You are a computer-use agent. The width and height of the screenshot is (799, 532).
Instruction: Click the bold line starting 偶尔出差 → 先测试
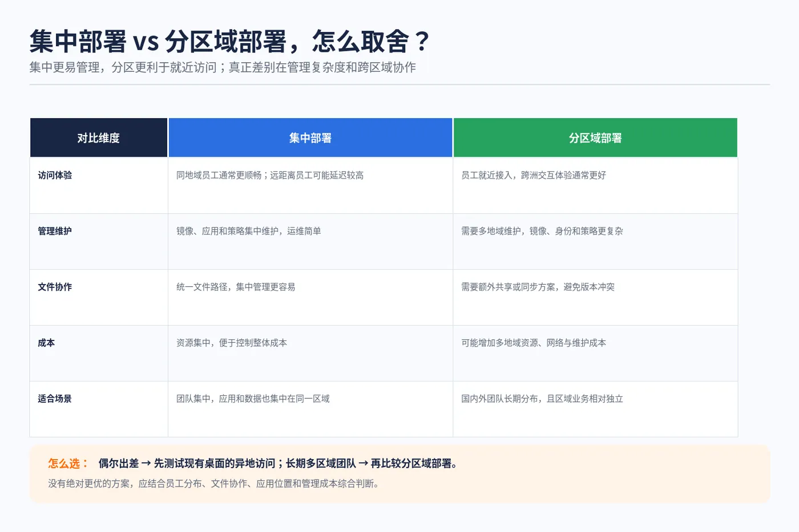[278, 464]
